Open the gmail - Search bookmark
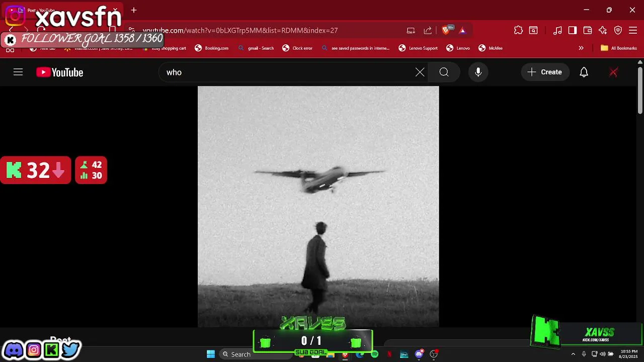 [x=256, y=48]
